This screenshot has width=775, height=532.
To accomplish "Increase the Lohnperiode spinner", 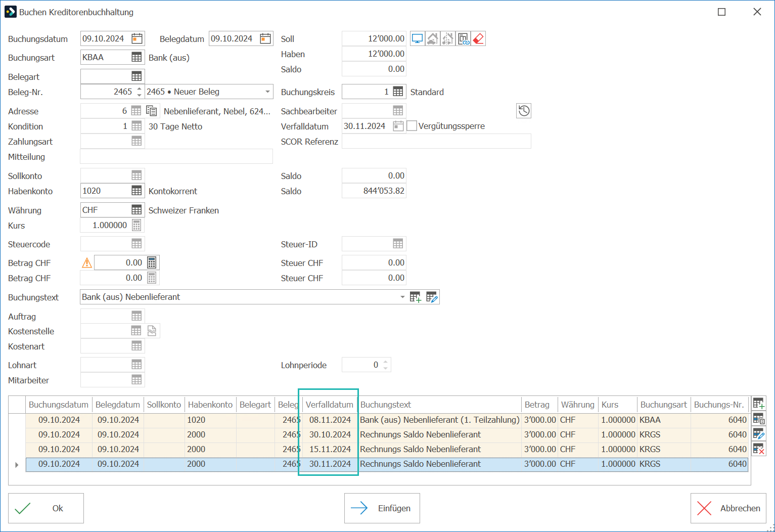I will 386,362.
